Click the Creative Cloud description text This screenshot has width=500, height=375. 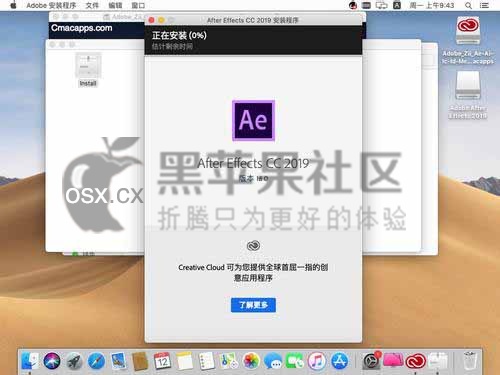click(x=253, y=272)
